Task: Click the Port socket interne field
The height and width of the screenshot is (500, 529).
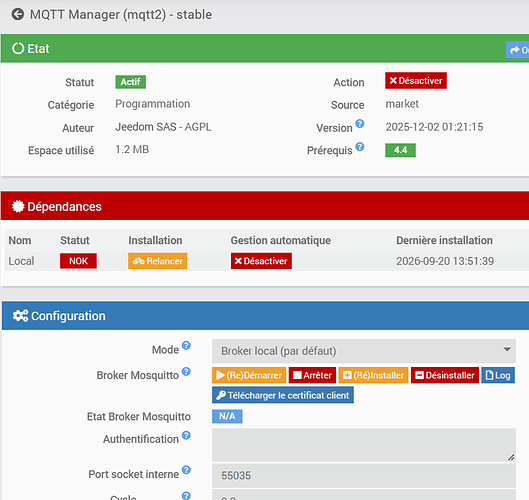Action: pyautogui.click(x=364, y=476)
